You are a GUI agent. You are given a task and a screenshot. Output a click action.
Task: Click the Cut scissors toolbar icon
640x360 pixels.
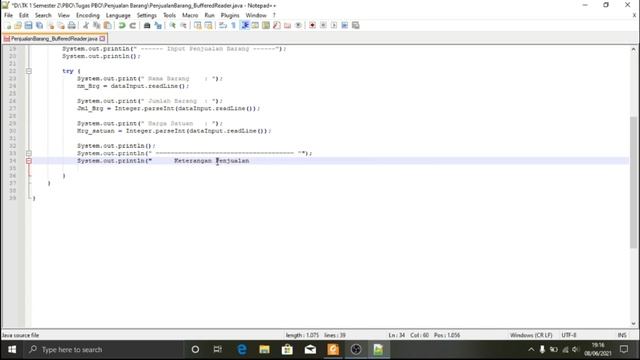(x=86, y=25)
